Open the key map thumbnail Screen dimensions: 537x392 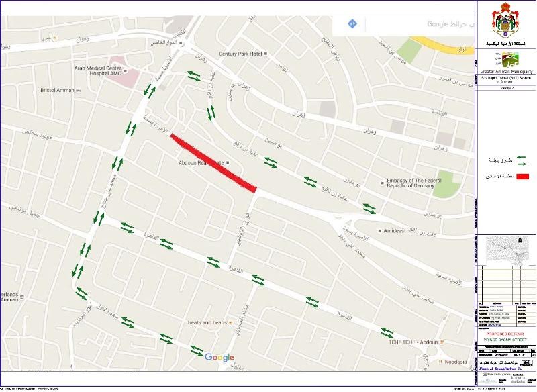[506, 250]
